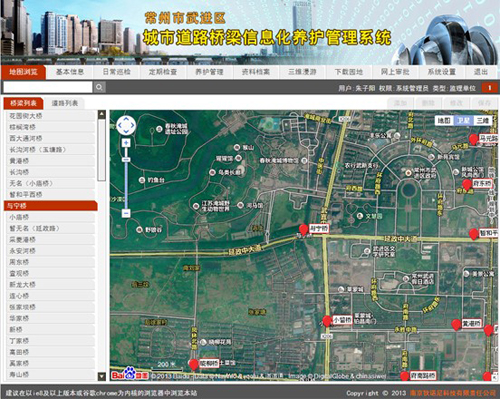The image size is (500, 399).
Task: Open the 三维漫游 menu tab
Action: tap(302, 72)
